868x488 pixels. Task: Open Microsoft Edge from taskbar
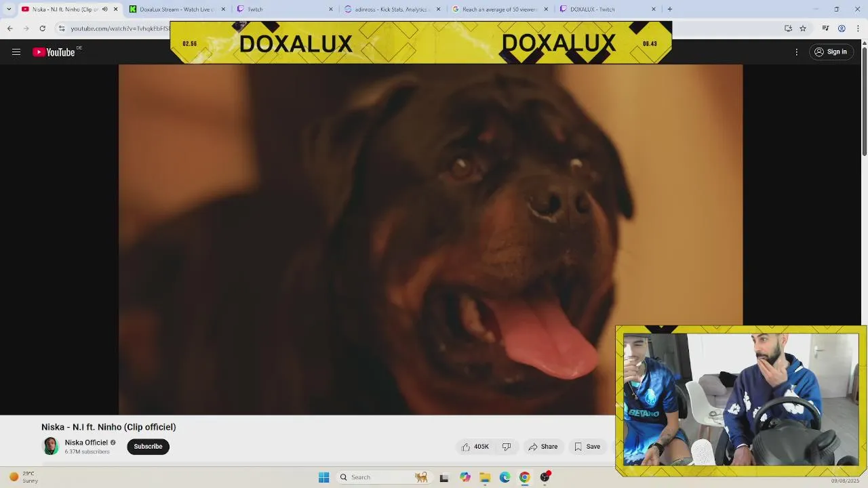505,477
